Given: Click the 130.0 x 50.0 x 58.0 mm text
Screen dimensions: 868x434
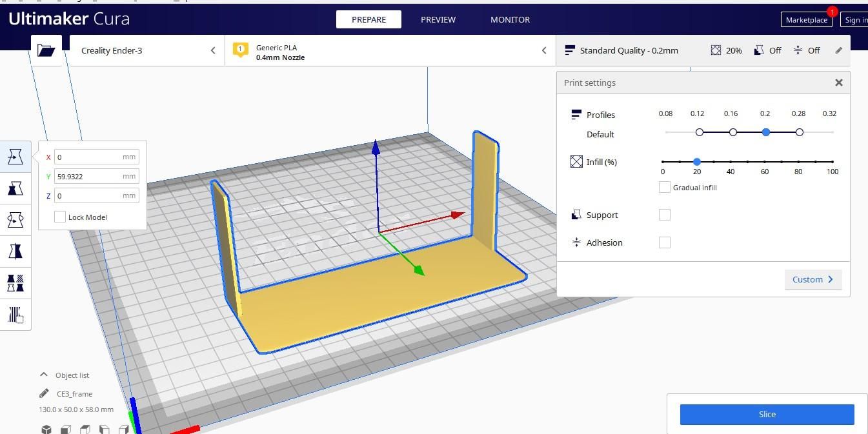Looking at the screenshot, I should tap(76, 409).
